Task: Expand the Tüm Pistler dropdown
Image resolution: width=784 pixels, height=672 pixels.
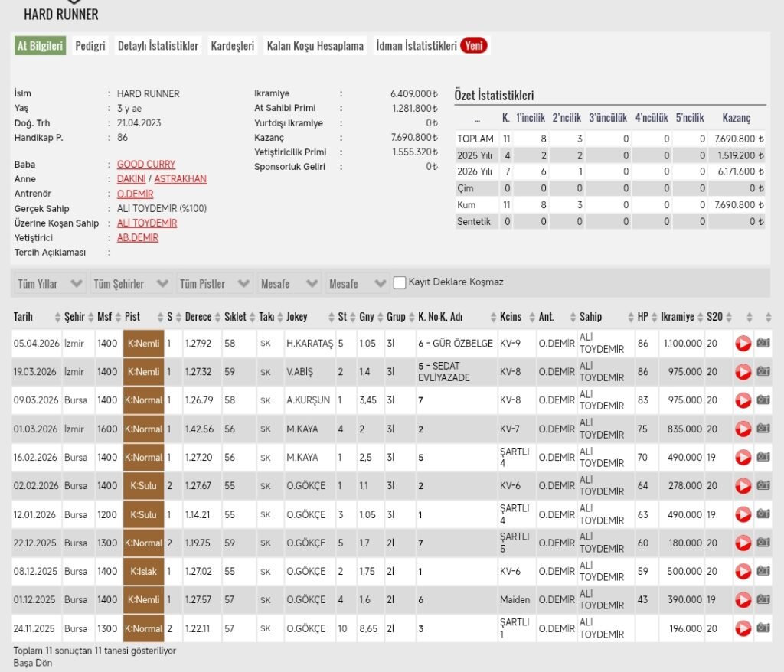Action: (x=214, y=284)
